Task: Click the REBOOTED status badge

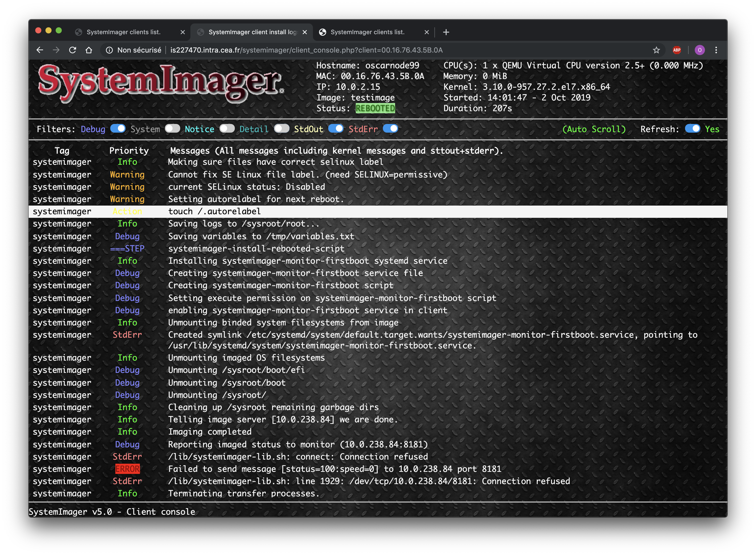Action: tap(375, 108)
